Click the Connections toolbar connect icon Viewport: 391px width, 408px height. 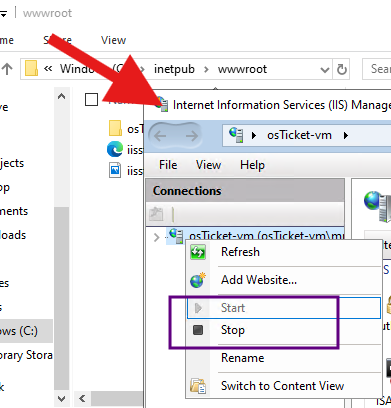[156, 214]
